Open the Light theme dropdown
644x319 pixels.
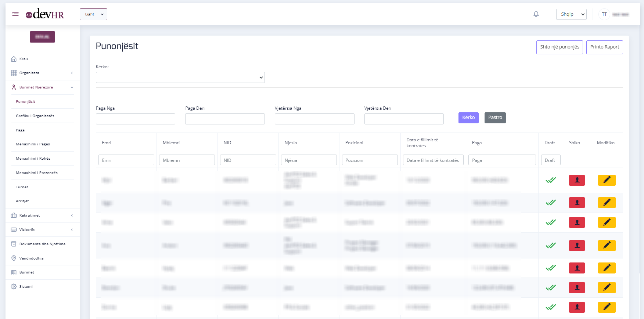coord(93,14)
